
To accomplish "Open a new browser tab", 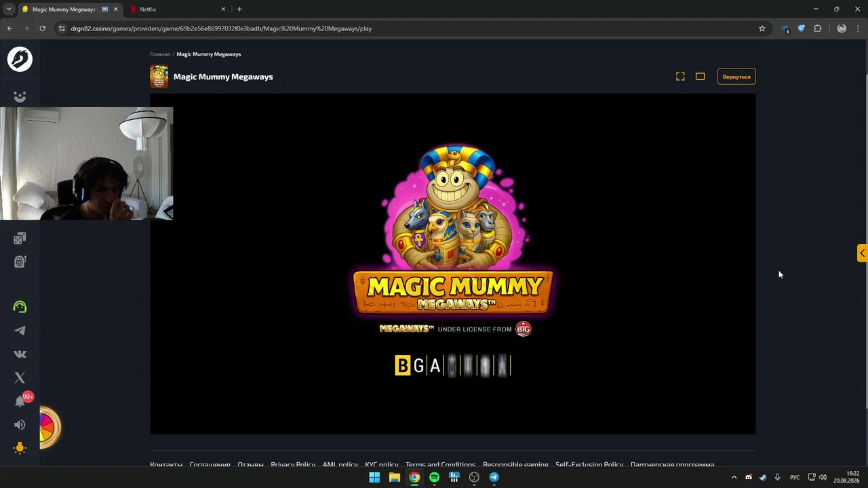I will click(x=239, y=9).
